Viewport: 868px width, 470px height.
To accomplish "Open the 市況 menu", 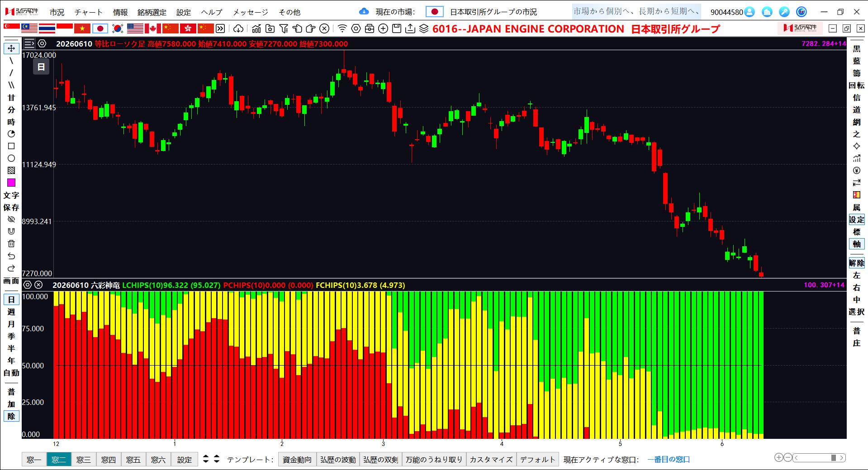I will coord(57,12).
